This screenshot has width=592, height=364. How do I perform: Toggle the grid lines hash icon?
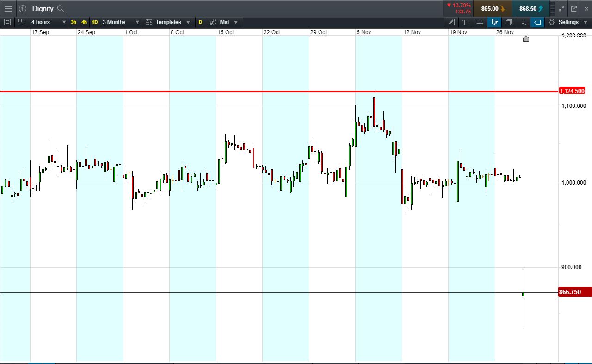pos(480,22)
